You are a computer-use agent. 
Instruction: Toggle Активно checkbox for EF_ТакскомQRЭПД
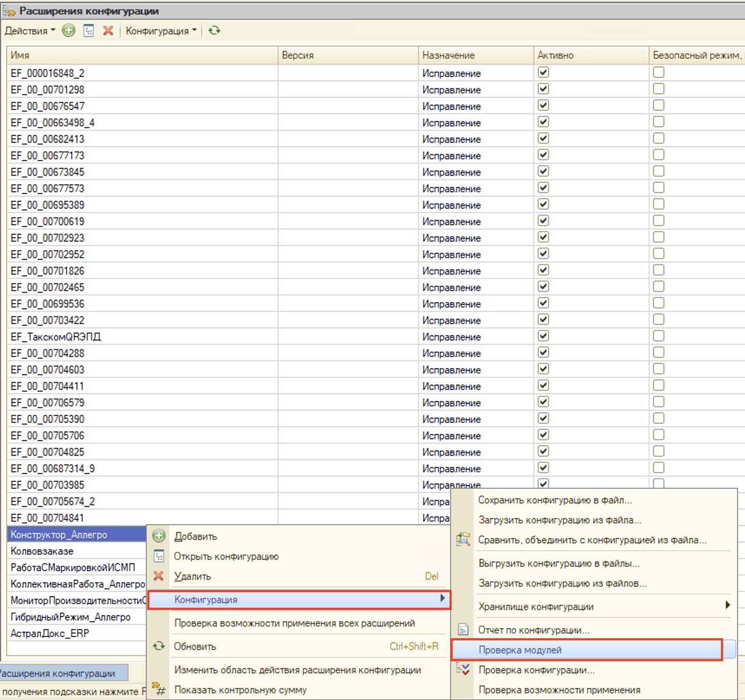pos(543,336)
